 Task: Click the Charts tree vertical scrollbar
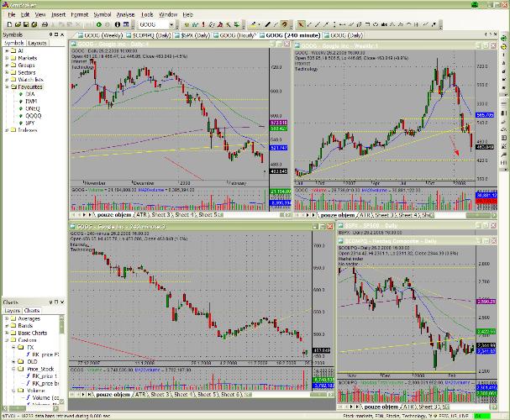point(62,359)
